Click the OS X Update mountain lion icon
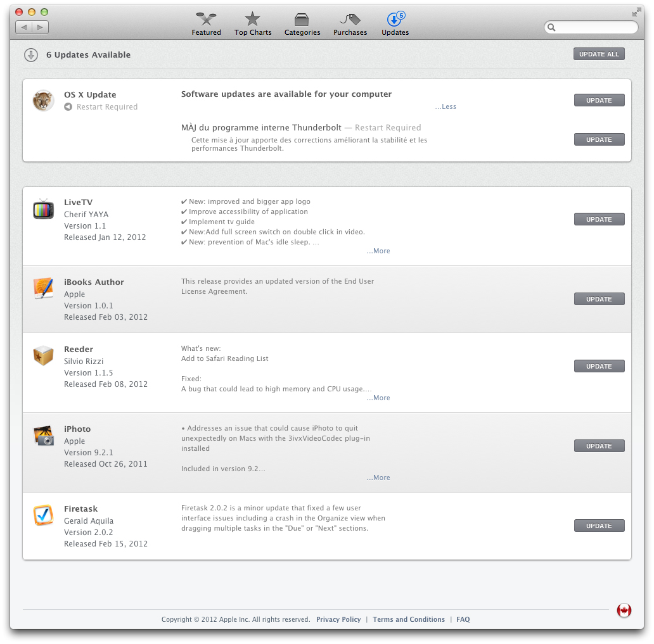The image size is (654, 644). (43, 101)
